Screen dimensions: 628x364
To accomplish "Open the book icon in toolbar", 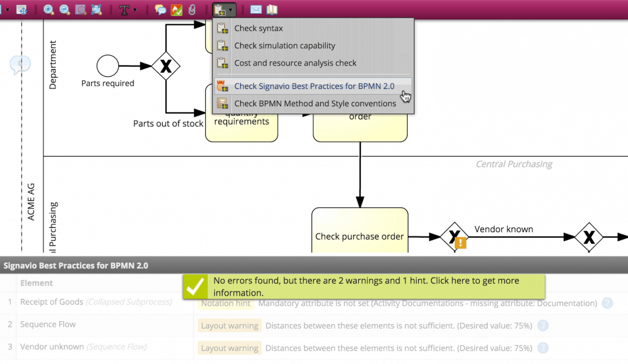I will [x=272, y=9].
